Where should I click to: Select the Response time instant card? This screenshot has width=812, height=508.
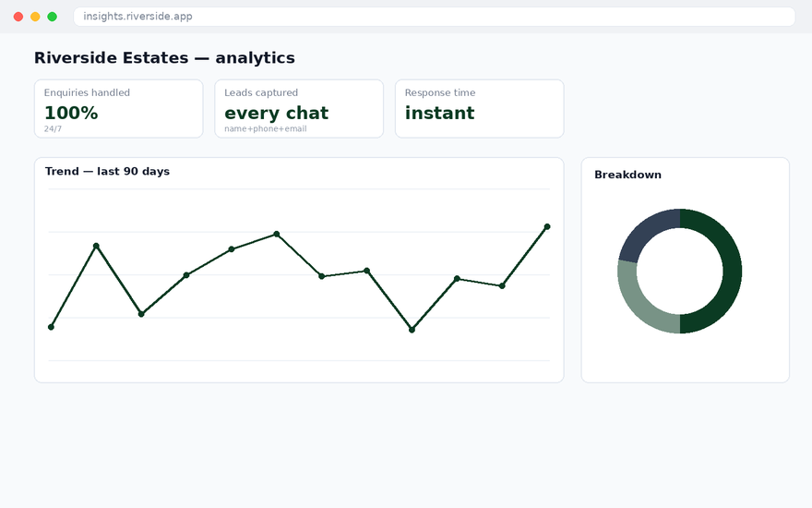(x=480, y=109)
